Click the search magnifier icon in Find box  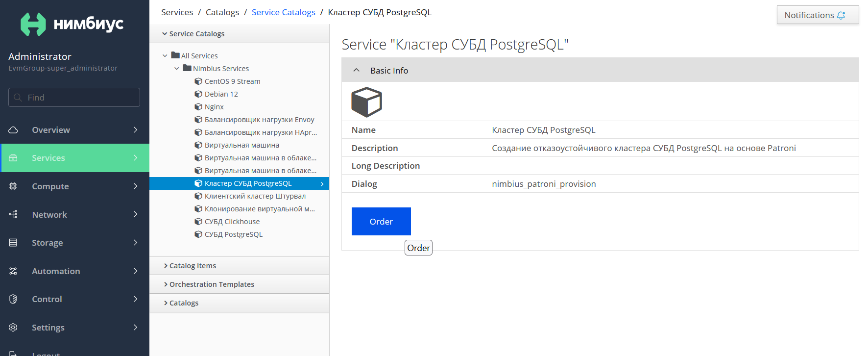[x=18, y=98]
